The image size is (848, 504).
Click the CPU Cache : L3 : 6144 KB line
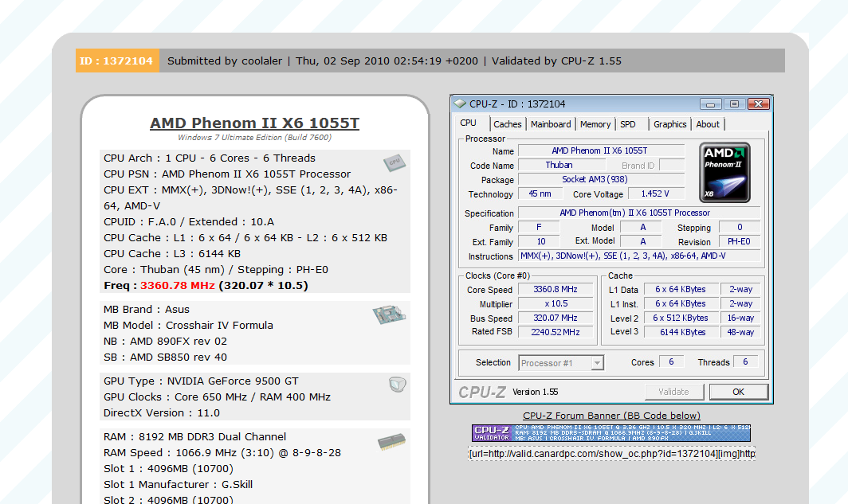click(172, 253)
